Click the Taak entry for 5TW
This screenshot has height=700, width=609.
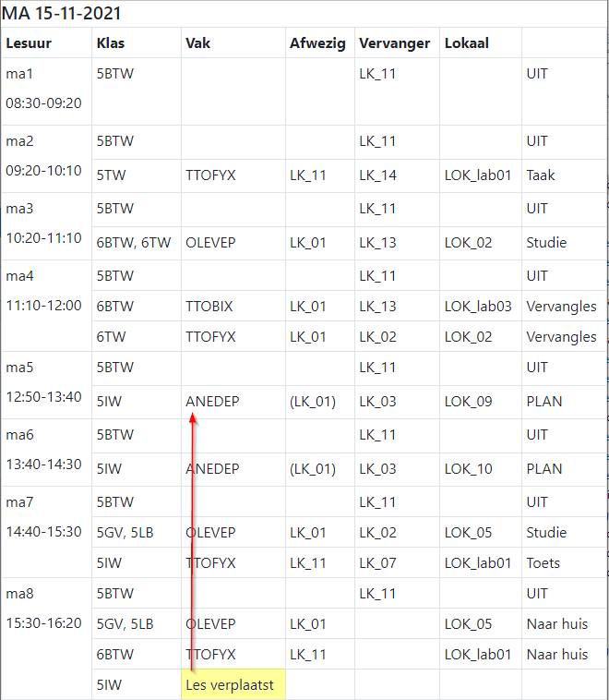tap(541, 175)
